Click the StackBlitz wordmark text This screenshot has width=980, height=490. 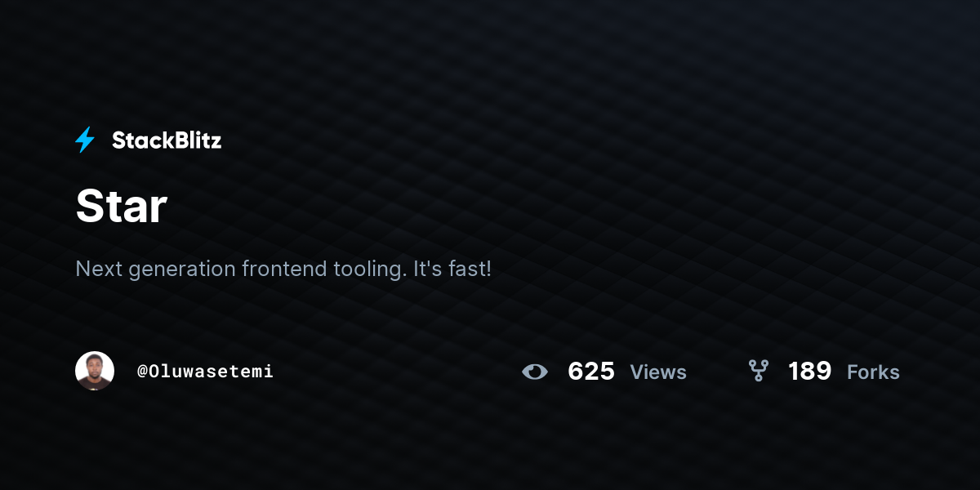[167, 140]
